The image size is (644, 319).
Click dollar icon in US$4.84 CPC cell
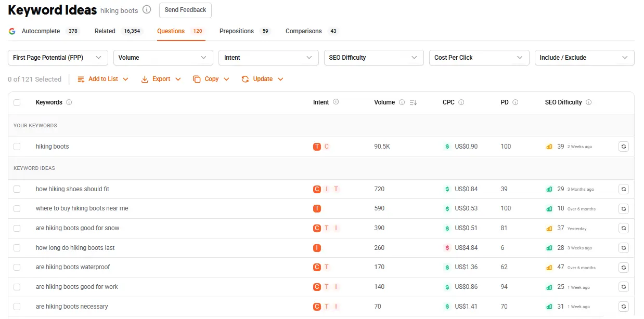click(x=447, y=248)
